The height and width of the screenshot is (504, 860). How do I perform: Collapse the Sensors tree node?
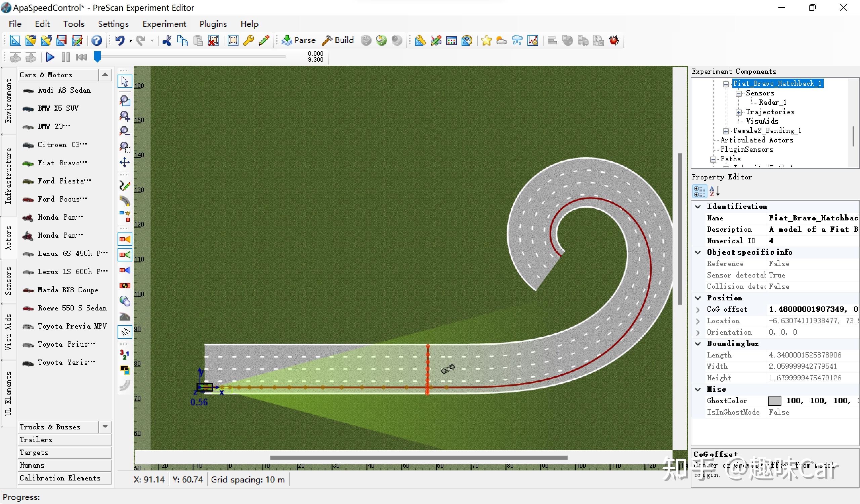point(738,93)
